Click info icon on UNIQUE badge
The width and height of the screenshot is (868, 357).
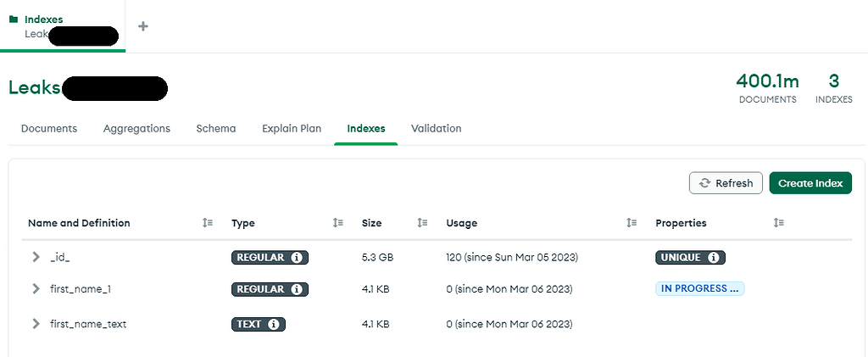(x=713, y=257)
